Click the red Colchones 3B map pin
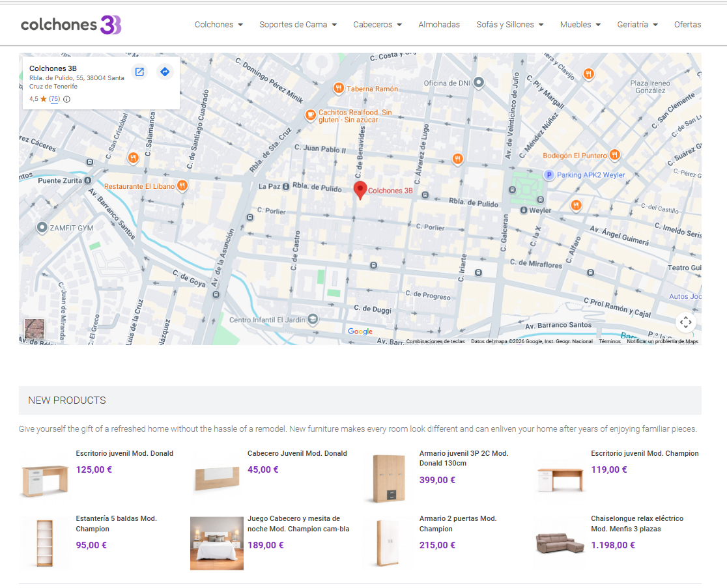 (x=360, y=189)
